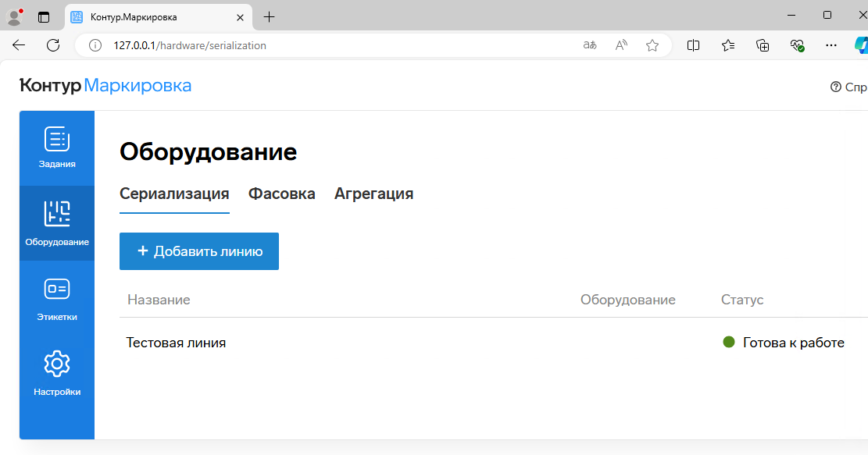Click the Добавить линию button

point(199,251)
